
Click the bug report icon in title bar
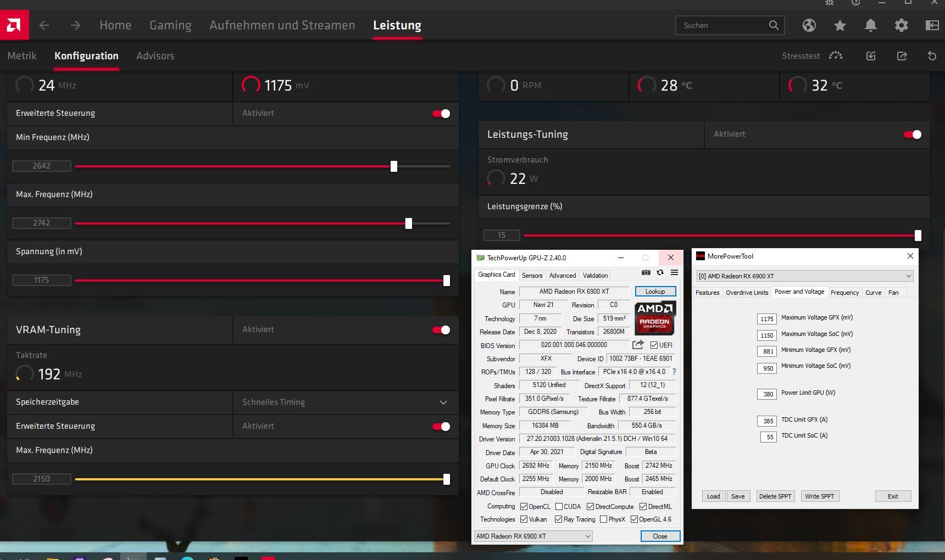click(x=829, y=3)
